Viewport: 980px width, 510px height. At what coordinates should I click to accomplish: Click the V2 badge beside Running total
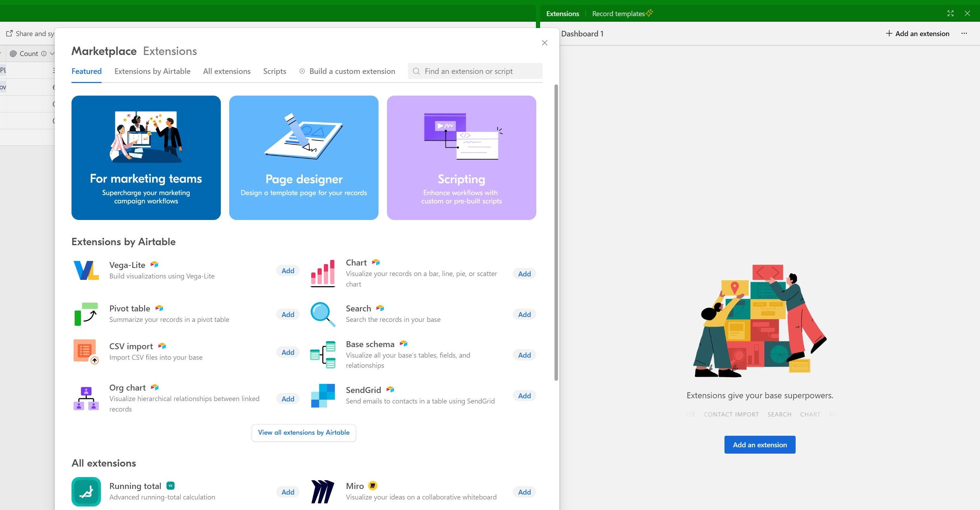(170, 486)
